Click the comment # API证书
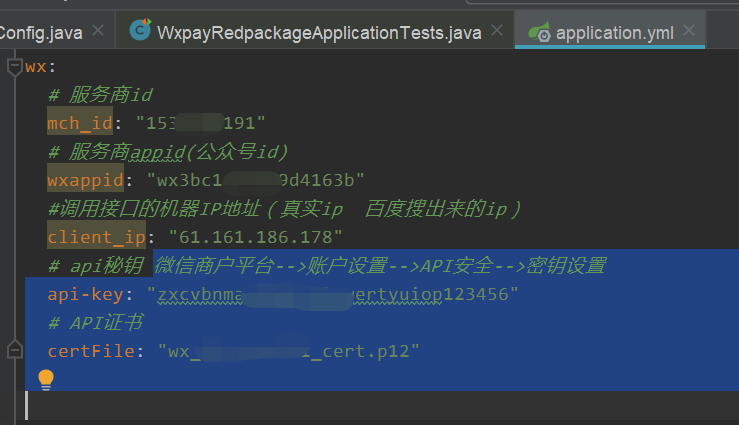The height and width of the screenshot is (425, 739). [95, 323]
